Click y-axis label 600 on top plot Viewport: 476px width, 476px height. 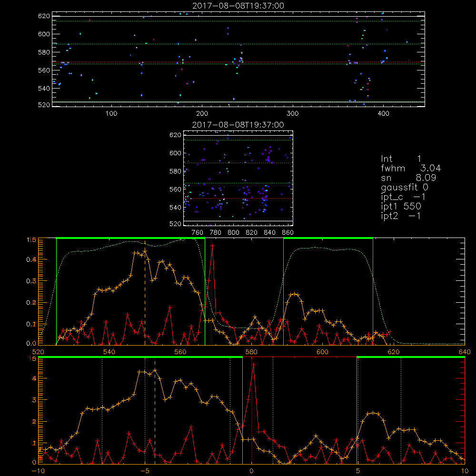(x=44, y=34)
